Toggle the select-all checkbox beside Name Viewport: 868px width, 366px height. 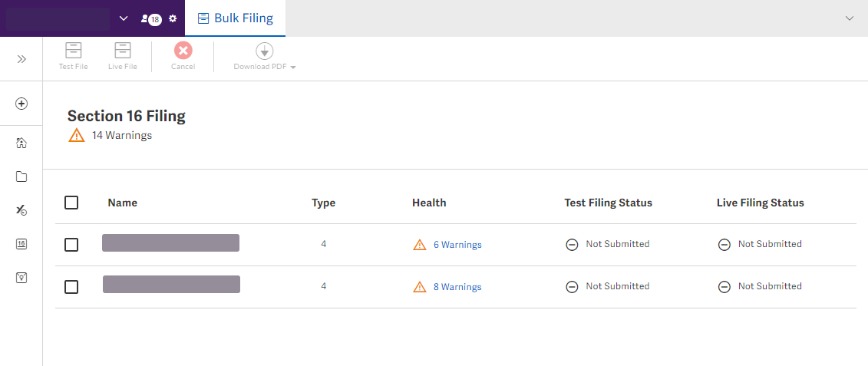click(71, 203)
